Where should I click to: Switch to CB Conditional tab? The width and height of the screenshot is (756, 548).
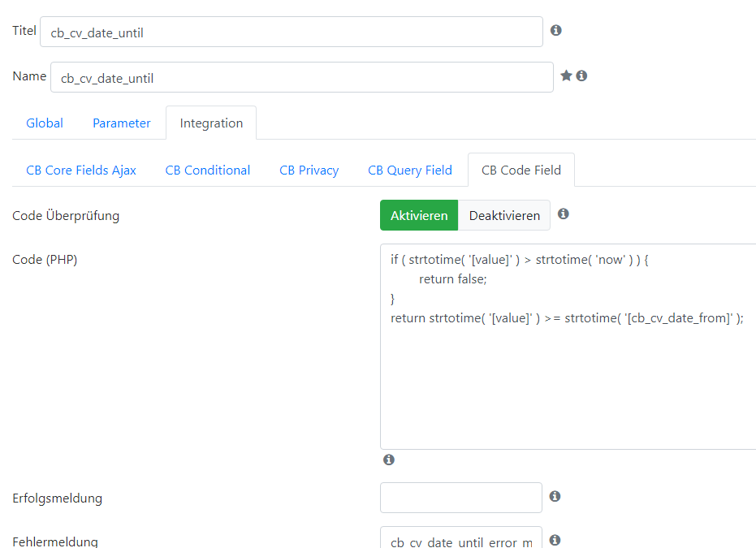[x=207, y=170]
